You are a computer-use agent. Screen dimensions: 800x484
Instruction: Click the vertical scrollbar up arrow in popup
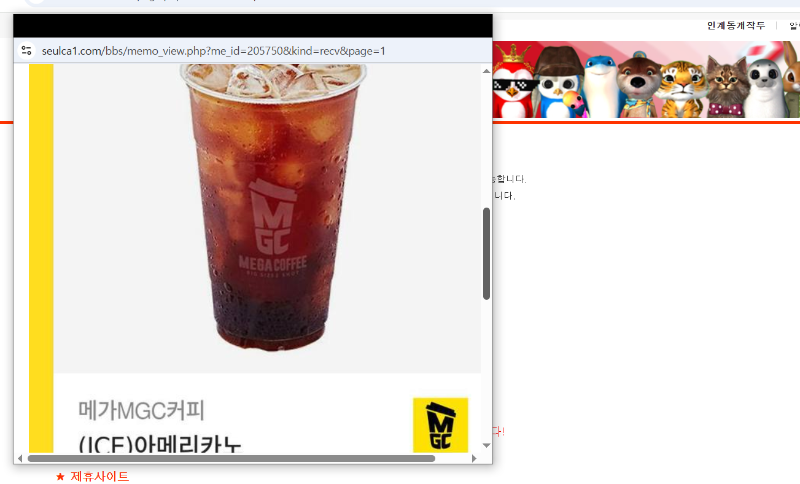tap(486, 71)
